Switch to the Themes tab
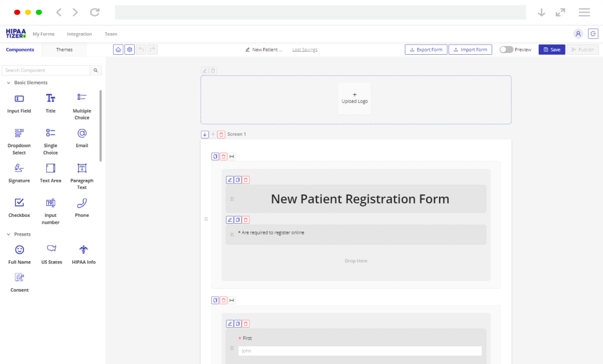 coord(64,50)
